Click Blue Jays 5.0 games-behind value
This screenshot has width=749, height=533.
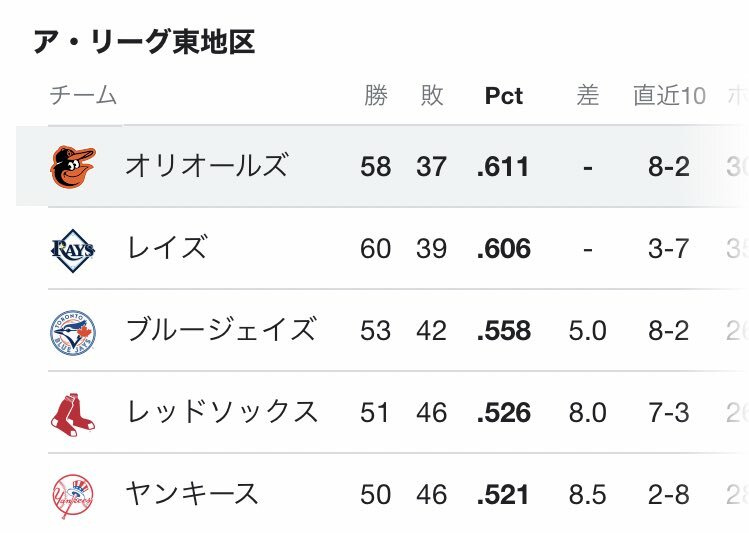coord(588,330)
